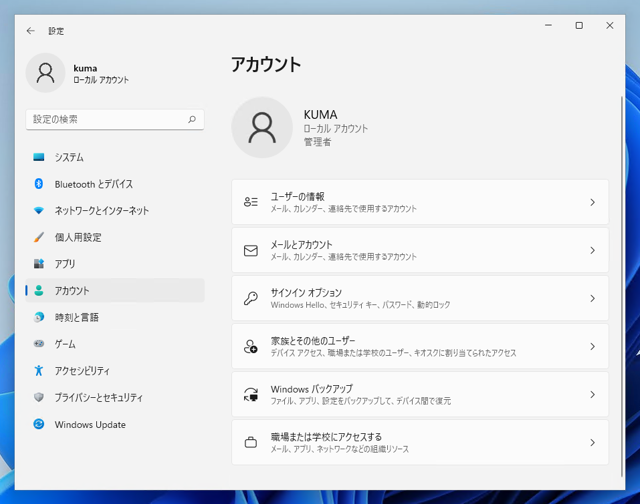Minimize the Settings window
640x504 pixels.
pos(548,25)
